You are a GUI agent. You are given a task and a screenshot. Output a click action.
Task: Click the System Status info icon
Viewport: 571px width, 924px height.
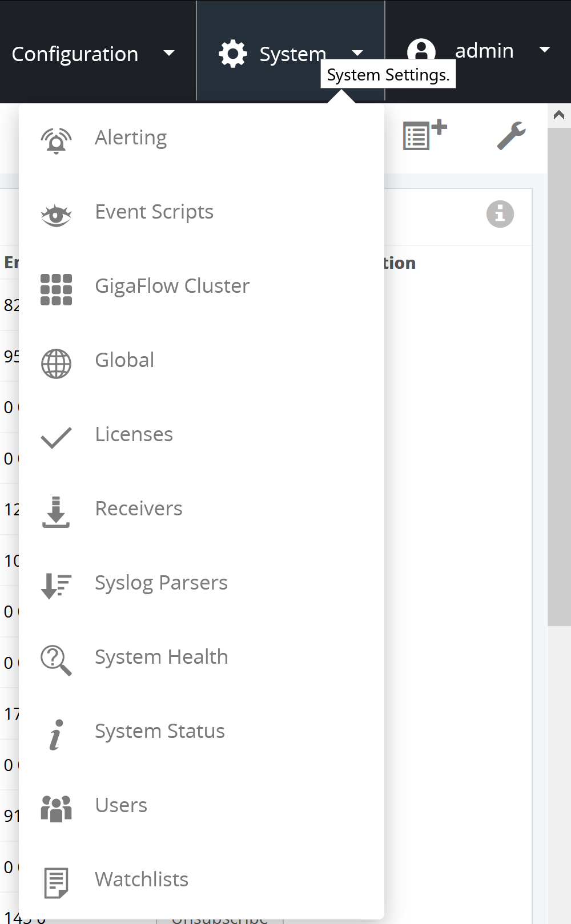tap(56, 735)
